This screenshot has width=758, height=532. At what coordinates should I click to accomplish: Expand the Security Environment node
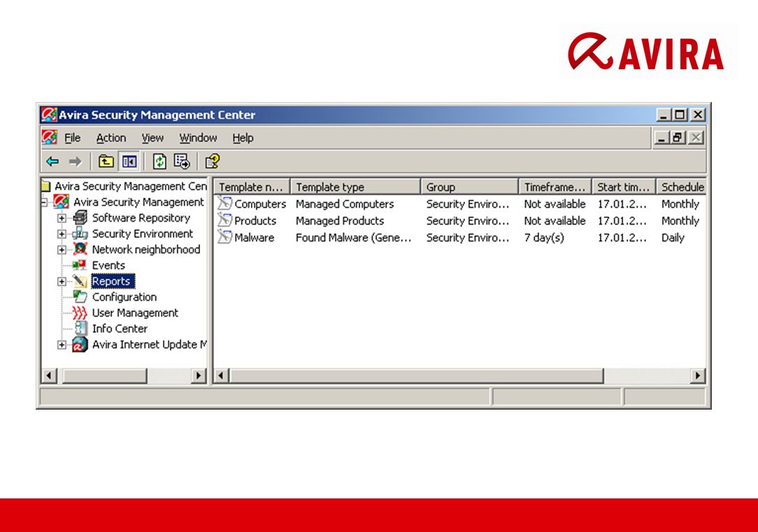point(62,234)
